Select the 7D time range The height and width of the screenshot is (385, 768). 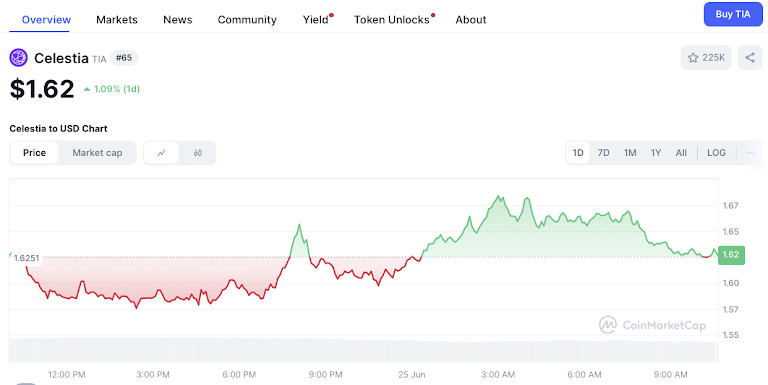click(603, 153)
